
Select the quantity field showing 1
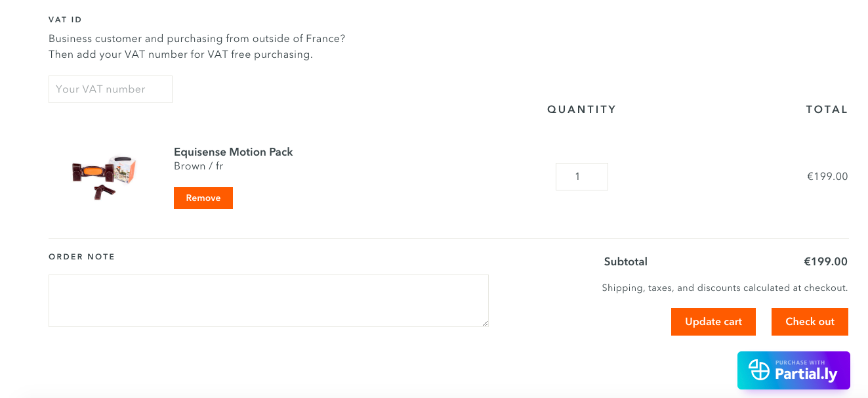[x=582, y=177]
